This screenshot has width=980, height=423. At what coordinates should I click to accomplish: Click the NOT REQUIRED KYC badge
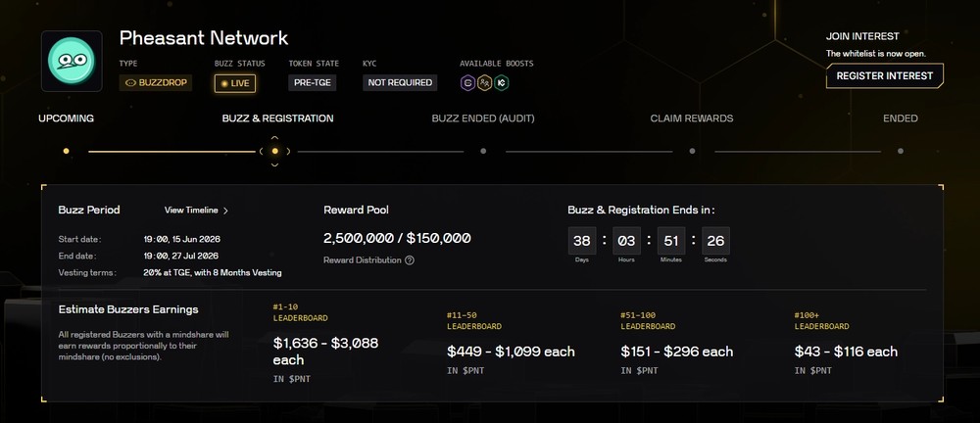click(400, 82)
